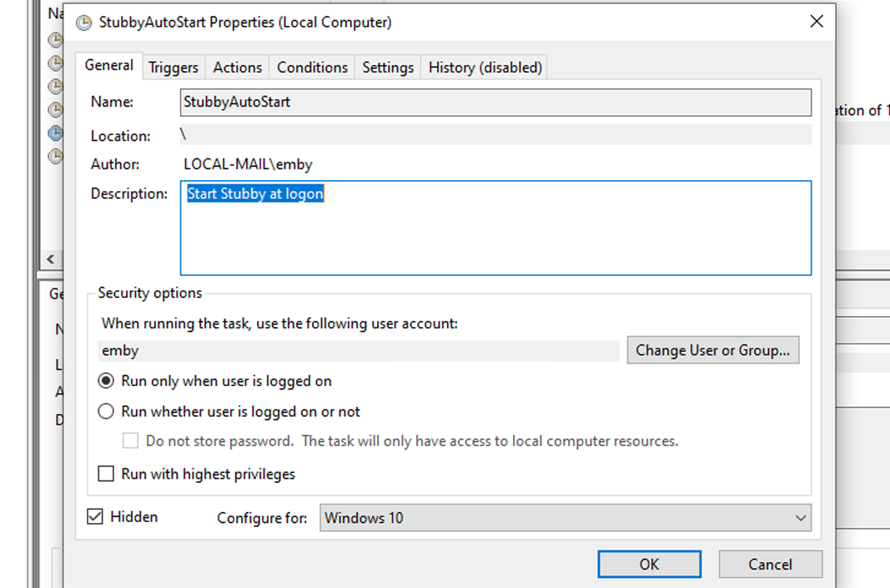
Task: Uncheck the Hidden checkbox
Action: (96, 517)
